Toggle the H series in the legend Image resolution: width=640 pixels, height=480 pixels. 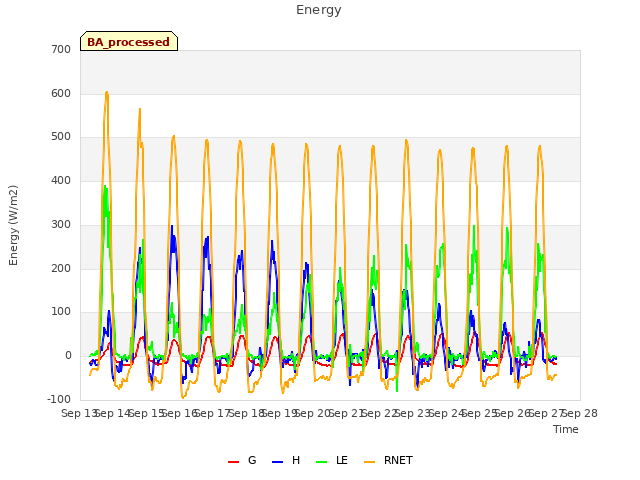tap(286, 460)
